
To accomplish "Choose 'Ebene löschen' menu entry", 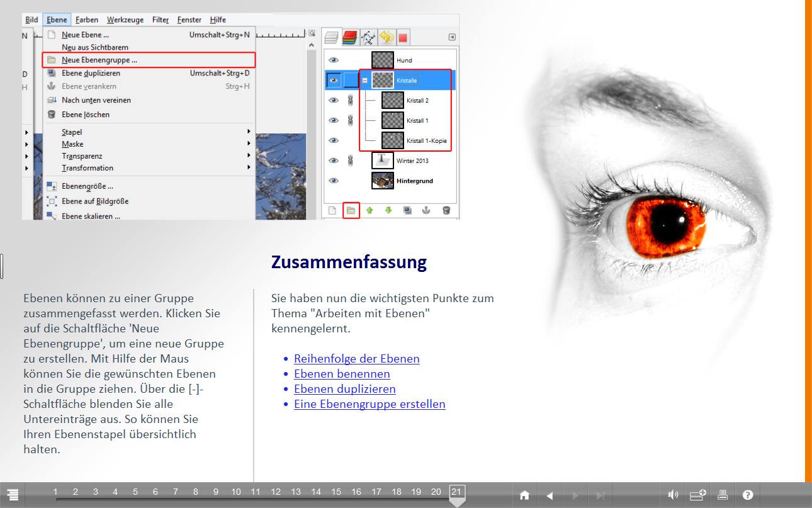I will click(149, 115).
